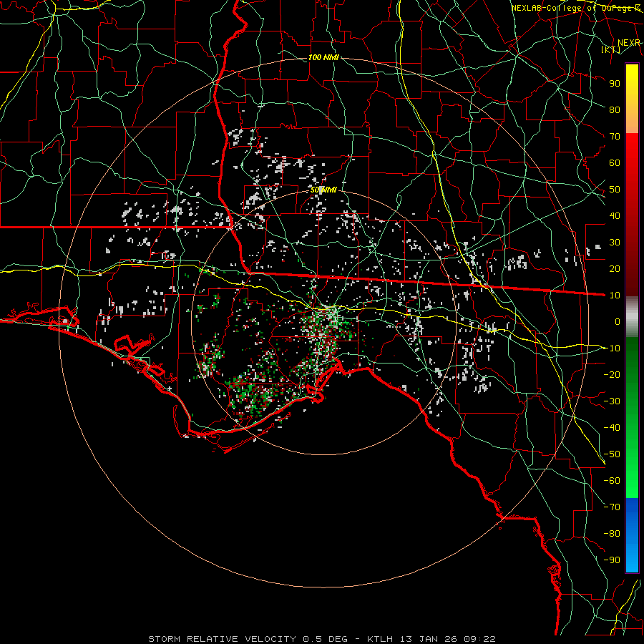Image resolution: width=644 pixels, height=644 pixels.
Task: Select the 60 value on the velocity scale
Action: (x=615, y=162)
